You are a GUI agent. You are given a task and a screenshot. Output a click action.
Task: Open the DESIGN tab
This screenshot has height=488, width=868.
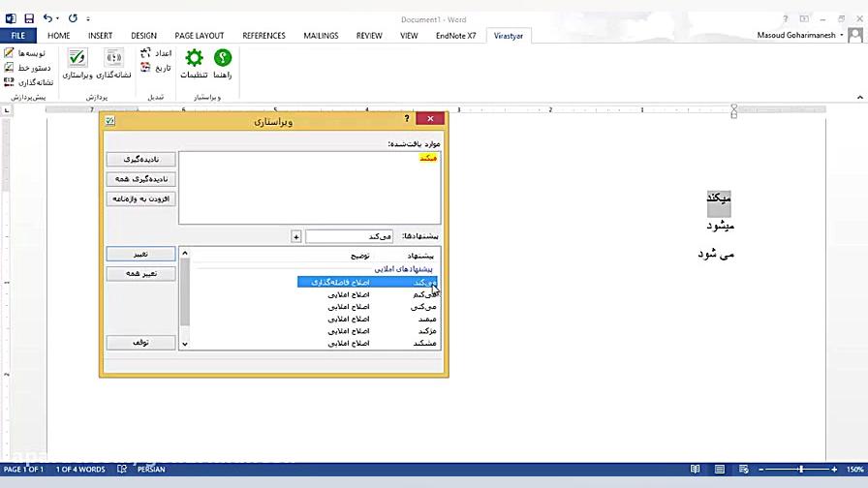pyautogui.click(x=144, y=36)
